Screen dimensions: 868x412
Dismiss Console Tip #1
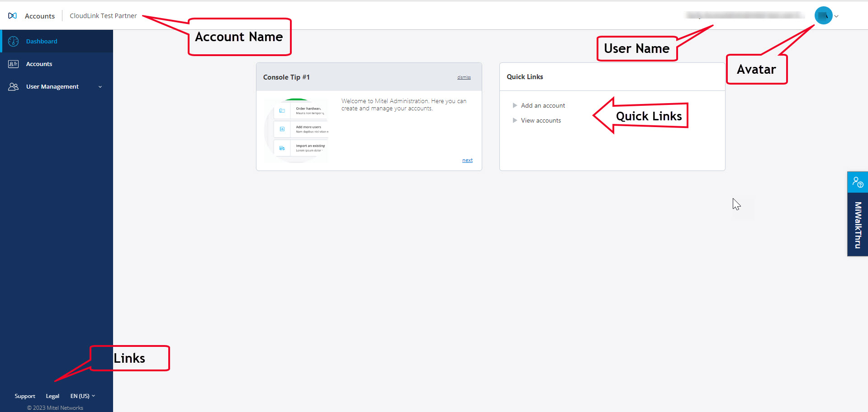pos(464,77)
